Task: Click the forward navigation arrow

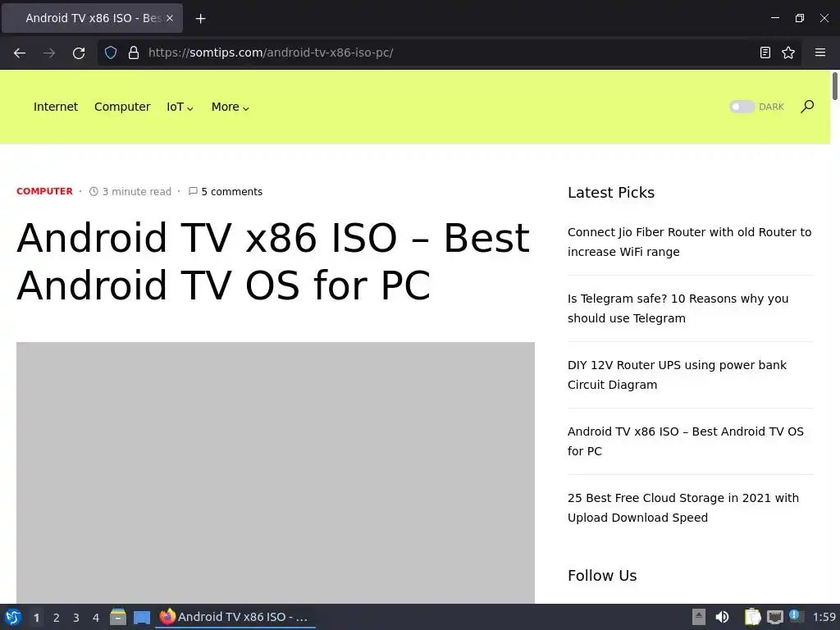Action: [49, 53]
